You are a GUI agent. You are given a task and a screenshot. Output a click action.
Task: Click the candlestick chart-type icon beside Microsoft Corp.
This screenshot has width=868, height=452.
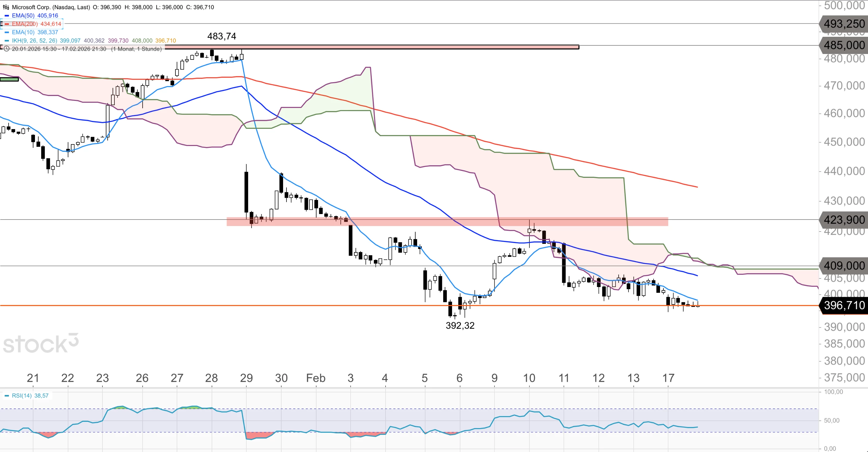[6, 7]
